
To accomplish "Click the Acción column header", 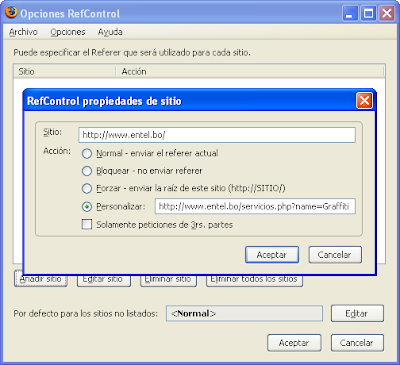I will (x=250, y=72).
